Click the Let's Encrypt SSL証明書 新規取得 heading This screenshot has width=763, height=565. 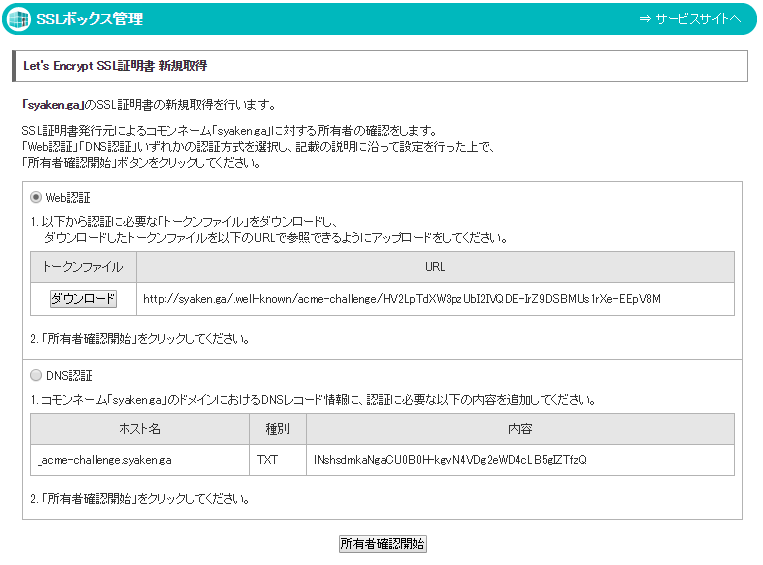point(115,66)
